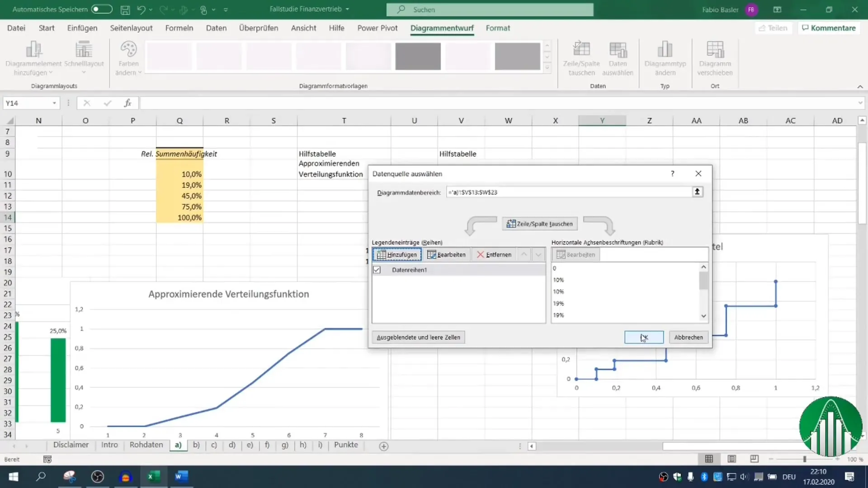
Task: Click Bearbeiten series button
Action: pyautogui.click(x=446, y=254)
